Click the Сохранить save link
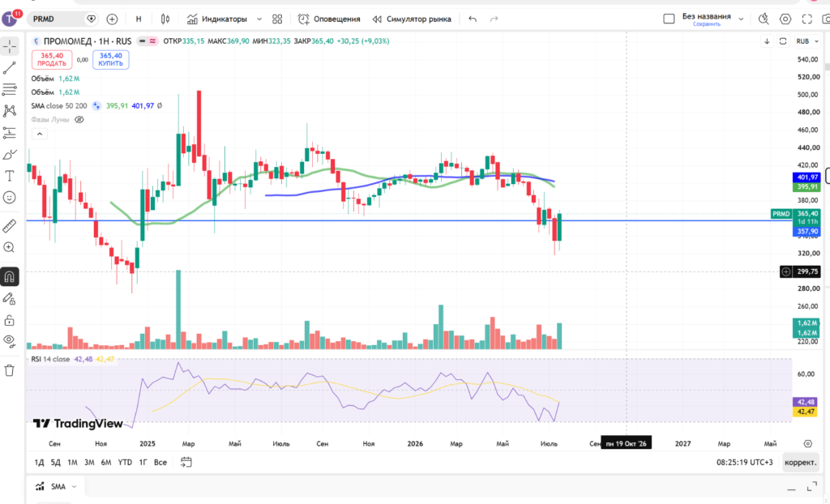The width and height of the screenshot is (830, 504). tap(707, 24)
